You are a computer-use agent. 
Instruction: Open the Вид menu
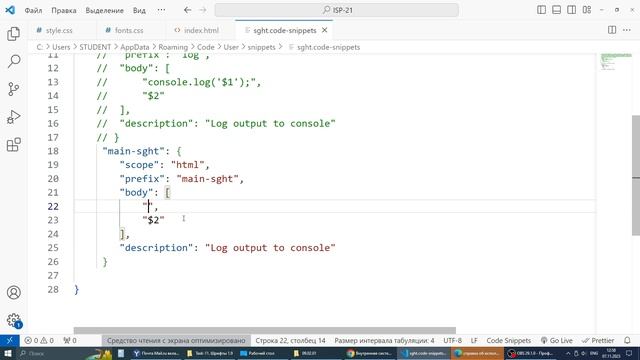pyautogui.click(x=139, y=10)
